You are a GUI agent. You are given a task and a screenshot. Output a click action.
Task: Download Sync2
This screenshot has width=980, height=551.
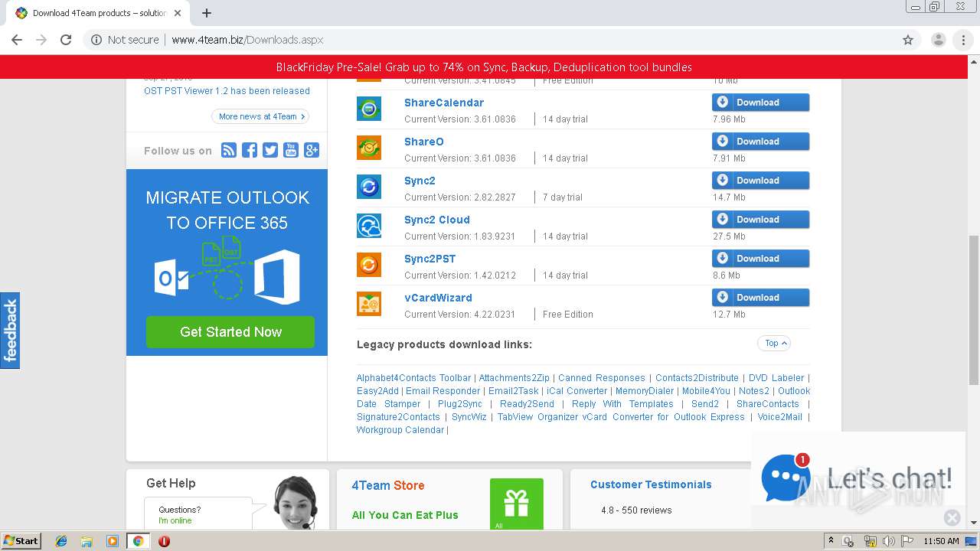tap(760, 181)
